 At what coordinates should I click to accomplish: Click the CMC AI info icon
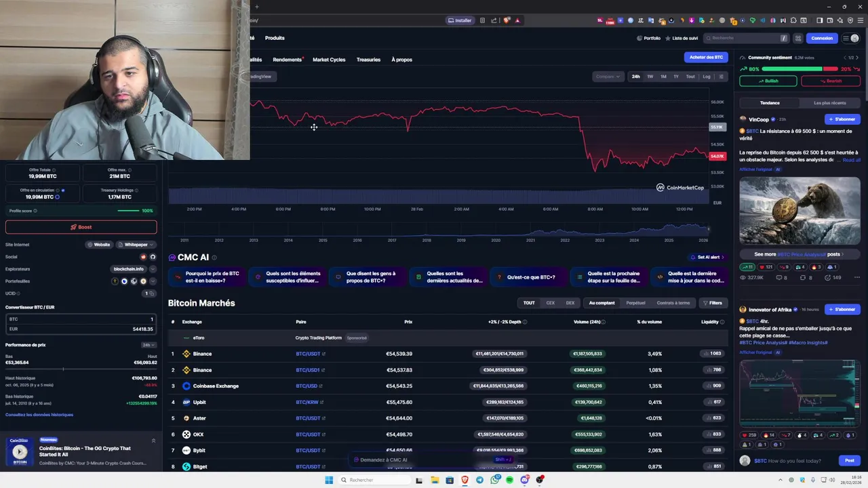[x=214, y=258]
